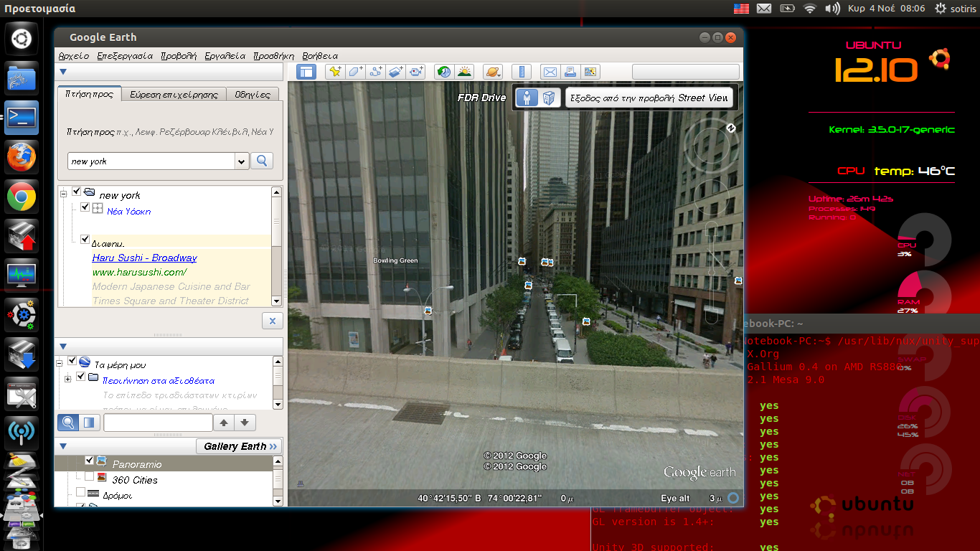This screenshot has height=551, width=980.
Task: Record a tour with the camera icon
Action: pos(417,72)
